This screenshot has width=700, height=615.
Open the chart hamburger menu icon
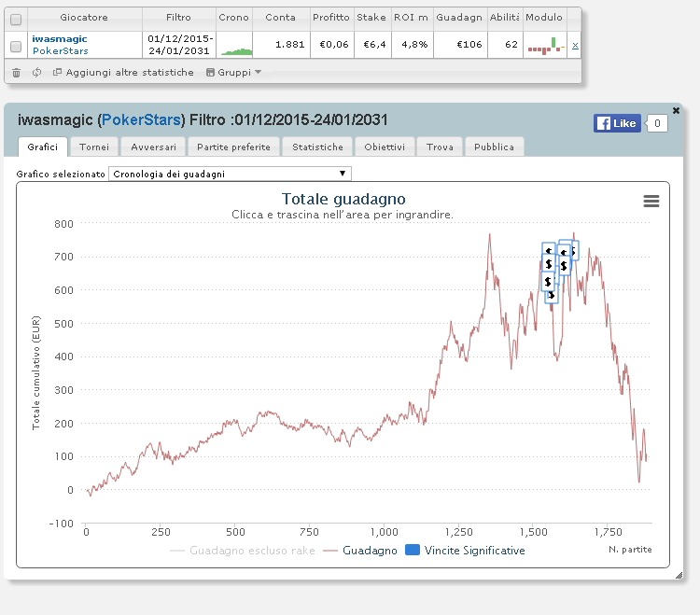[651, 201]
